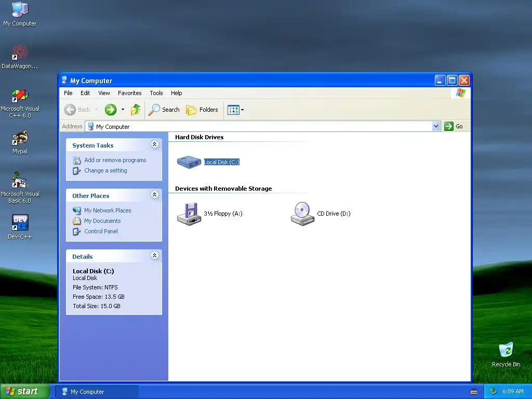Open My Network Places link

click(x=108, y=210)
